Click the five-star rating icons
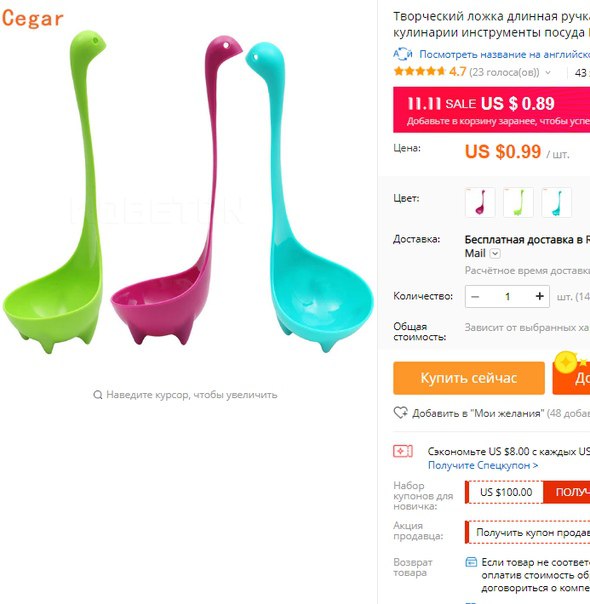Image resolution: width=590 pixels, height=604 pixels. coord(419,71)
